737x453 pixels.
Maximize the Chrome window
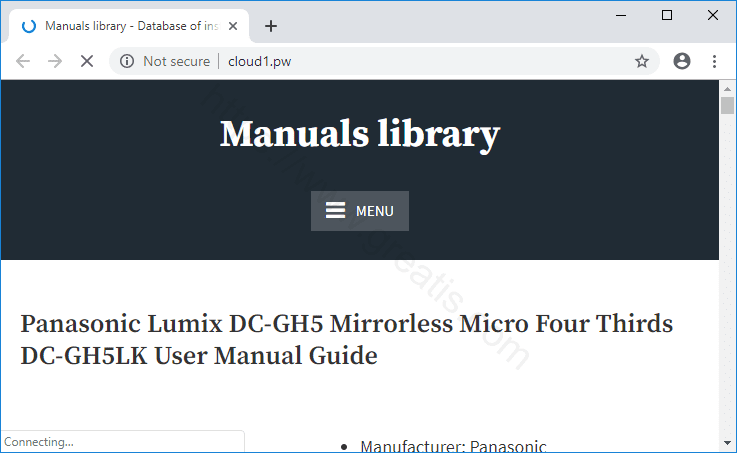coord(666,14)
